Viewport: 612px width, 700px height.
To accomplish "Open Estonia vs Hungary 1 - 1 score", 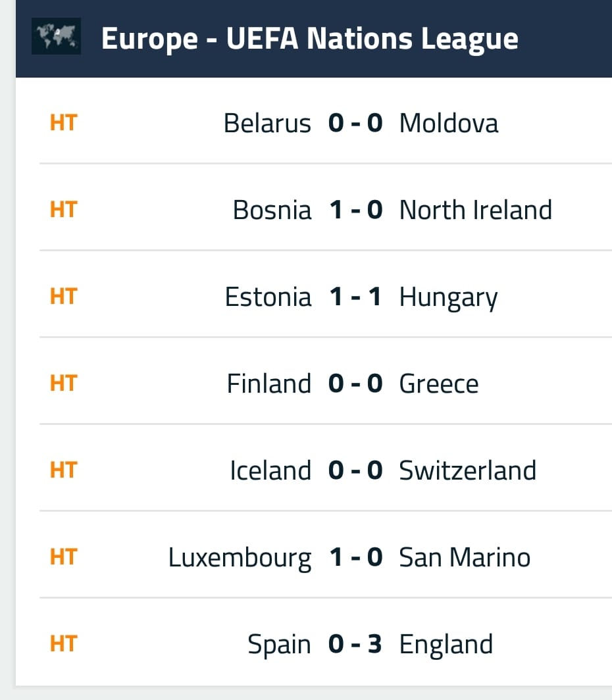I will pos(355,297).
